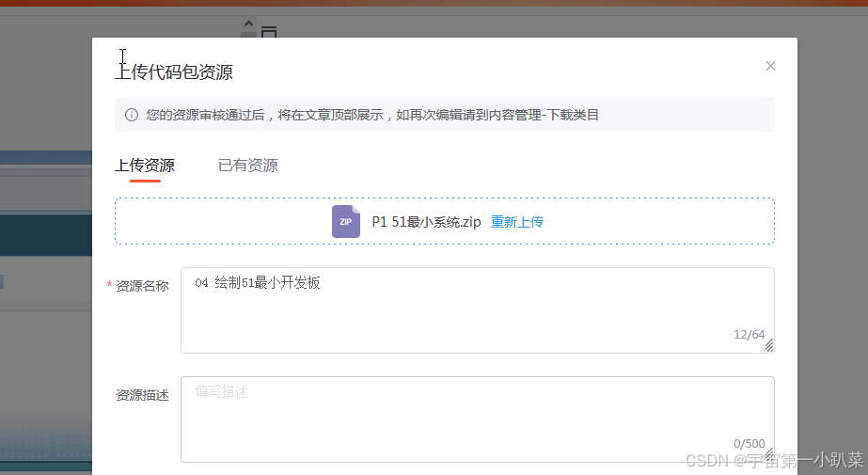This screenshot has height=475, width=868.
Task: Grab the resize handle of 资源名称 field
Action: (767, 346)
